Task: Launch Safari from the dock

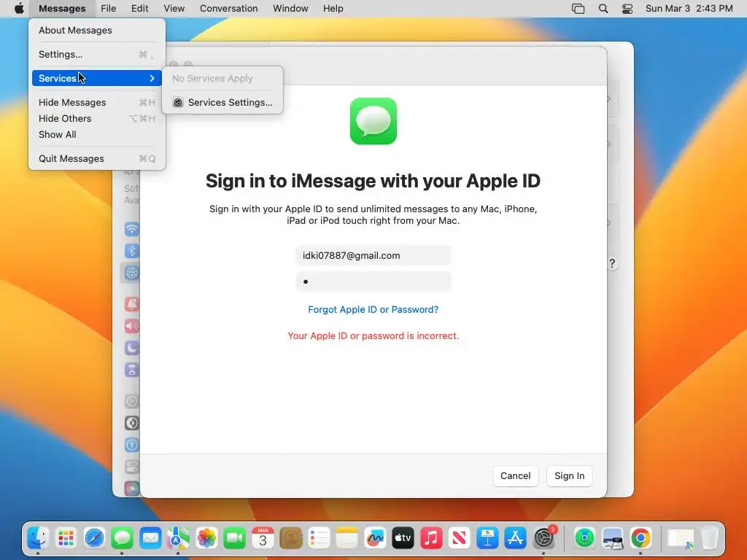Action: click(94, 538)
